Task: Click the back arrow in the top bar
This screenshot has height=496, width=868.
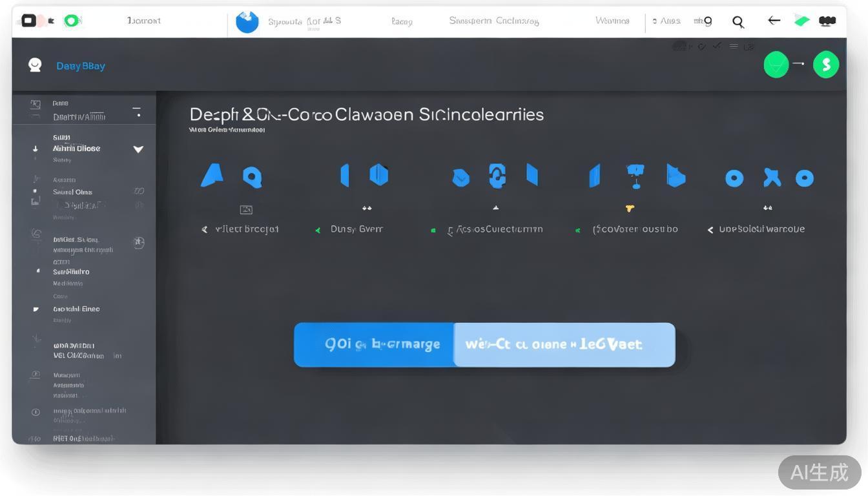Action: click(x=773, y=21)
